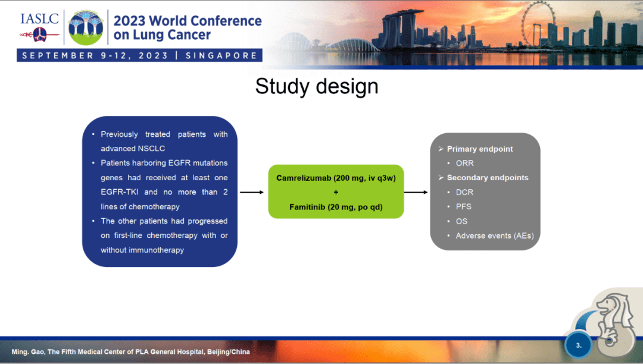Select the DCR bullet item

coord(464,192)
